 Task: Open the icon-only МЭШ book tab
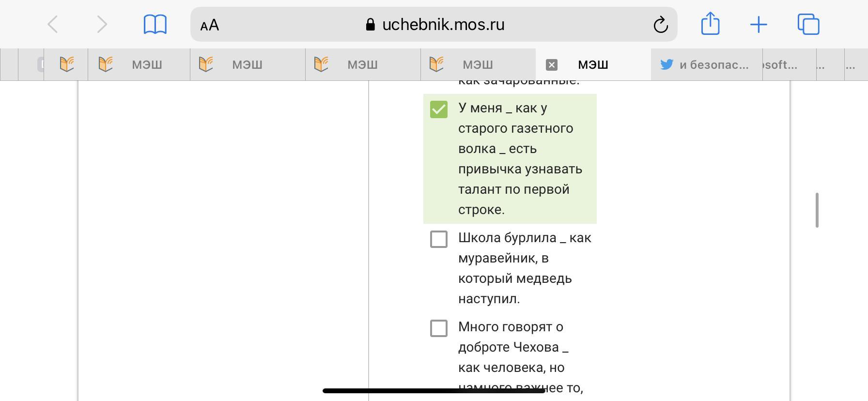66,64
